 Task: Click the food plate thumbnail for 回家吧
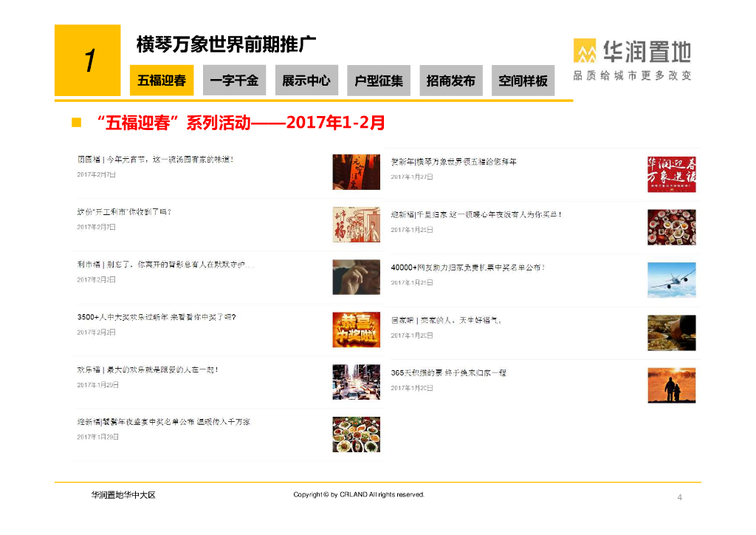(x=672, y=333)
